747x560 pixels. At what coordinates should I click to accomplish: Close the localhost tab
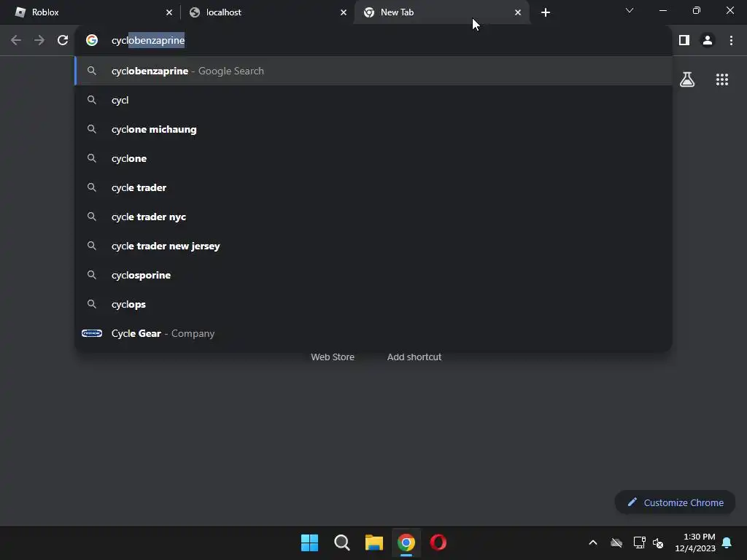click(344, 12)
